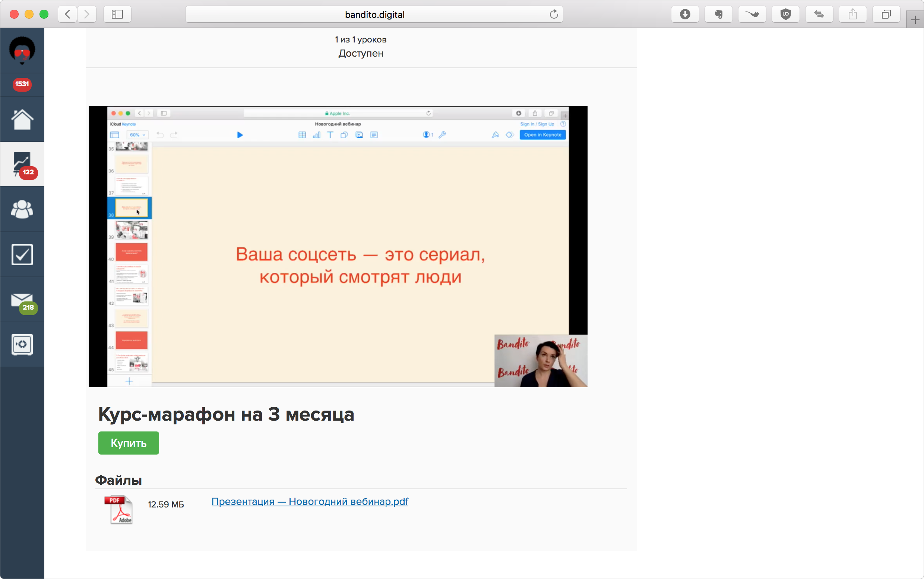The image size is (924, 579).
Task: Open the Evernote elephant extension
Action: pos(718,15)
